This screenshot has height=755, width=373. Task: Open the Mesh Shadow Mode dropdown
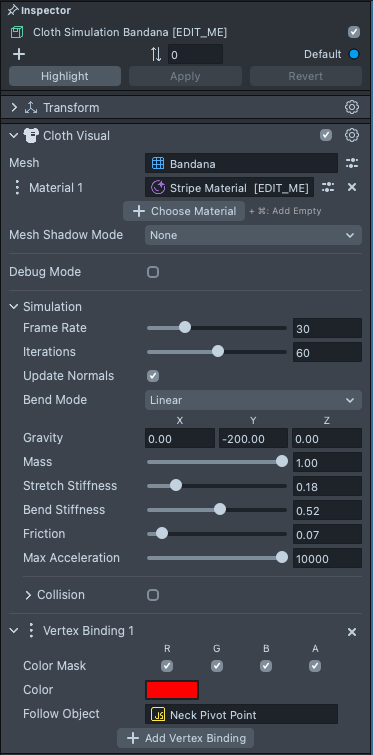coord(253,235)
